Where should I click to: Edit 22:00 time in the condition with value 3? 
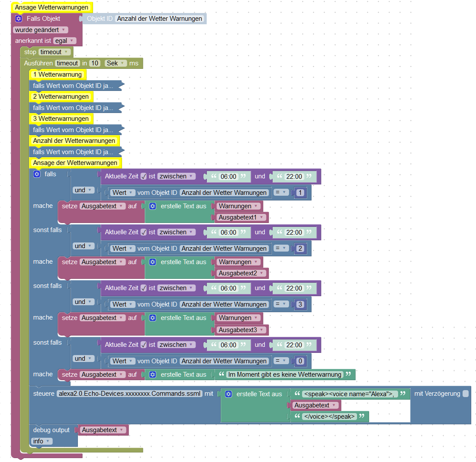(294, 288)
